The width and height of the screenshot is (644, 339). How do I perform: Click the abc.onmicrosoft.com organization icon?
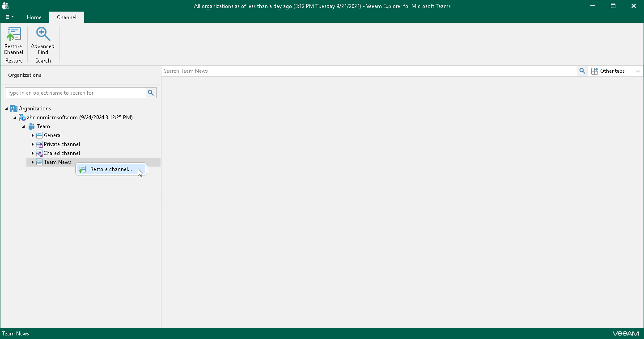tap(22, 117)
